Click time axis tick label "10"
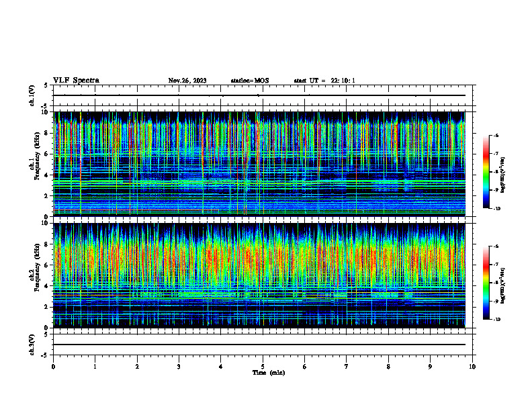The width and height of the screenshot is (532, 411). 472,367
